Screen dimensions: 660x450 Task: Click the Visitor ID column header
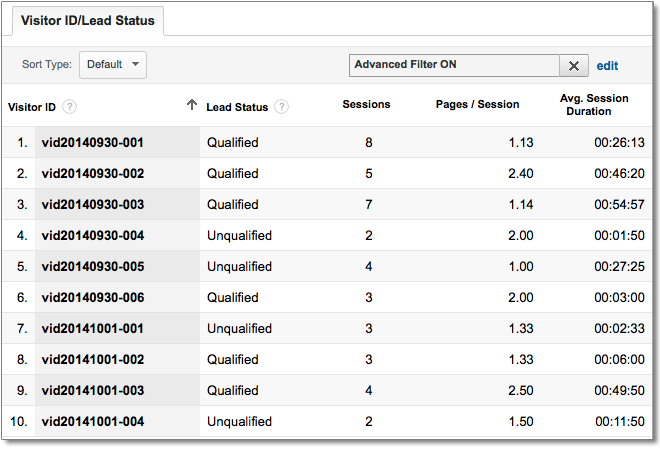click(32, 106)
